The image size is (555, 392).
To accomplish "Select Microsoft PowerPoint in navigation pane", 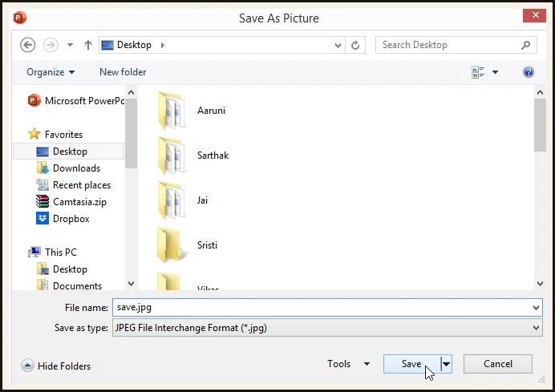I will pyautogui.click(x=76, y=101).
